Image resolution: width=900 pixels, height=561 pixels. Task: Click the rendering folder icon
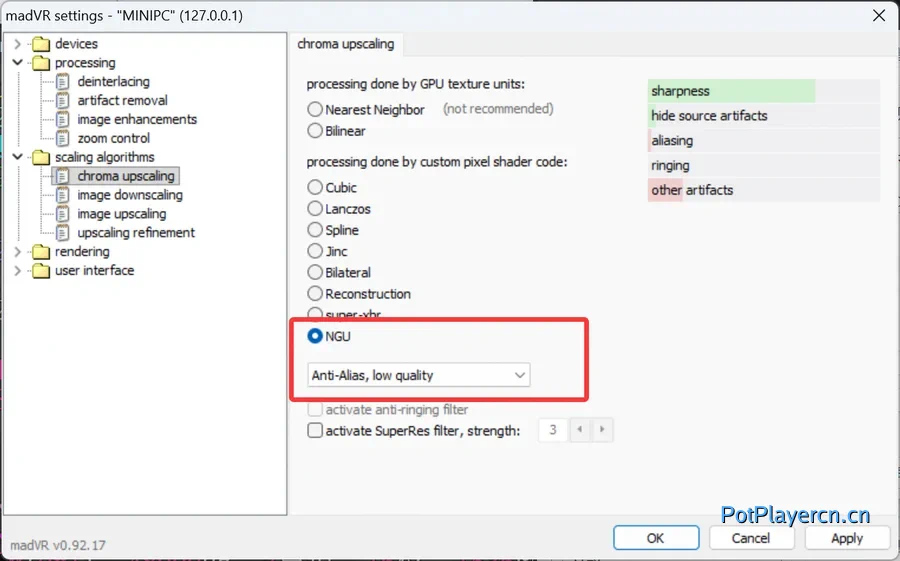click(41, 252)
